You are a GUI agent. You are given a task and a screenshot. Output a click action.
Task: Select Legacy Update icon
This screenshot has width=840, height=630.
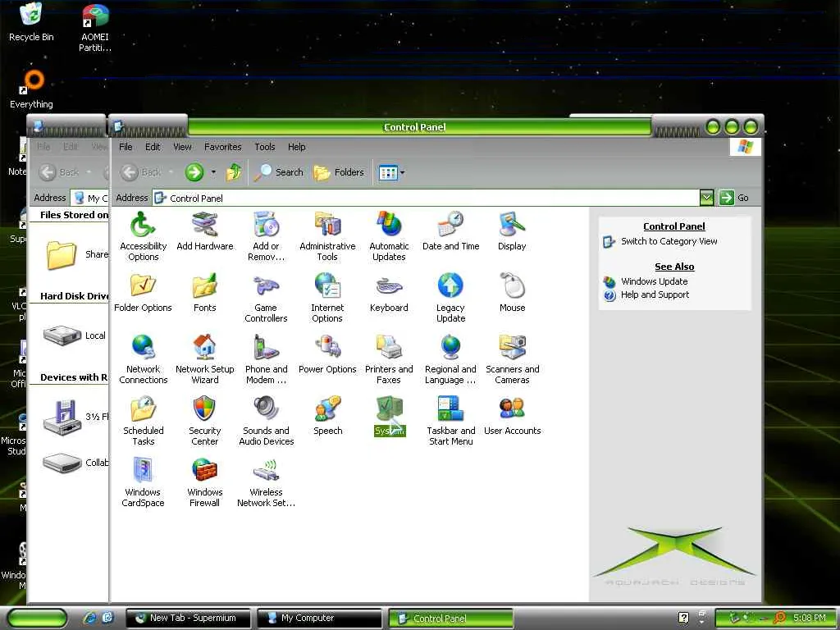coord(450,297)
